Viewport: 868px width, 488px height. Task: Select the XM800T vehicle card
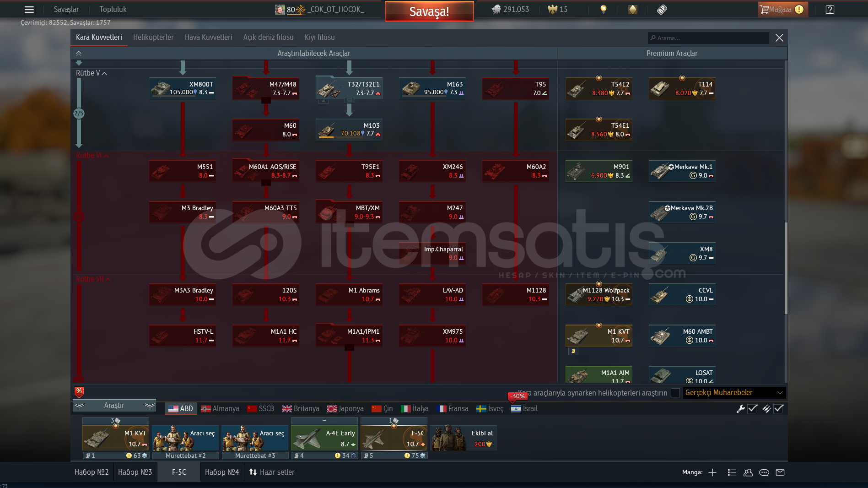tap(183, 88)
